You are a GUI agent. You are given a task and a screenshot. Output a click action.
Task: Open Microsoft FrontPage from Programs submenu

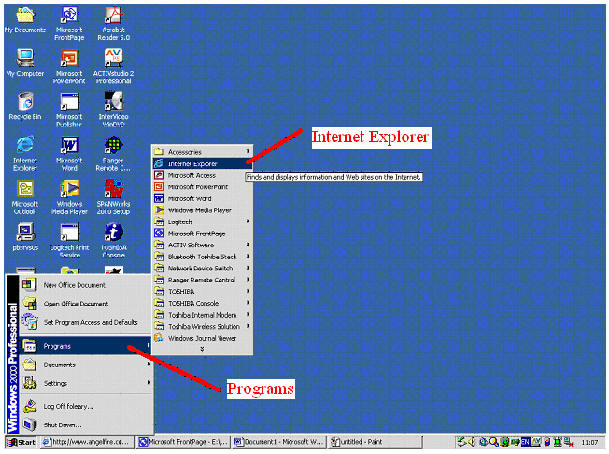[202, 233]
